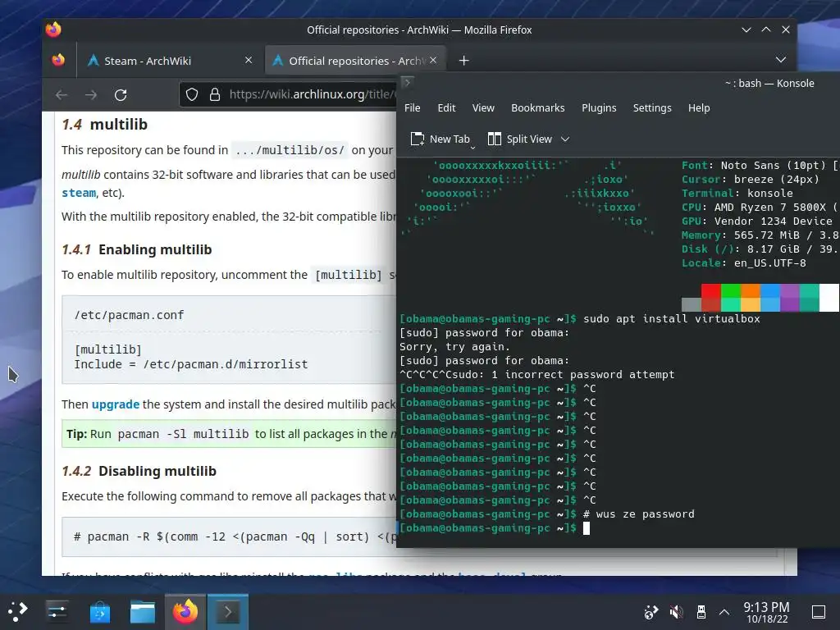
Task: Expand hidden system tray icons arrow
Action: click(724, 611)
